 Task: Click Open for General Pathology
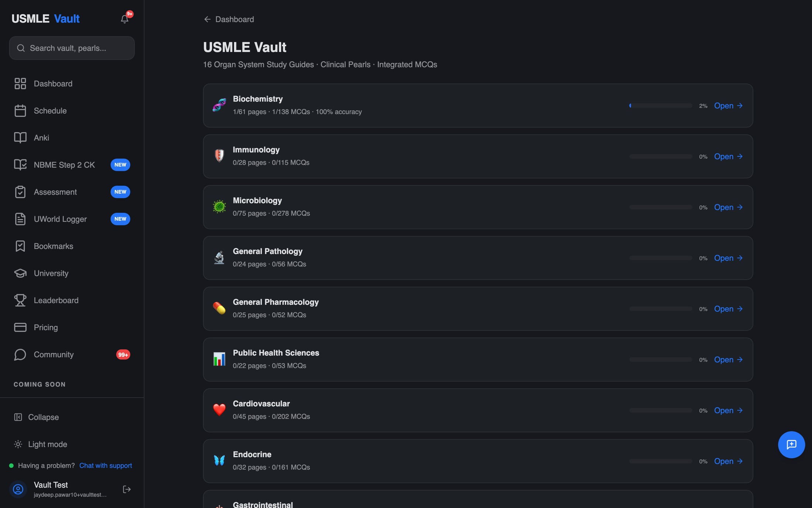pos(729,258)
